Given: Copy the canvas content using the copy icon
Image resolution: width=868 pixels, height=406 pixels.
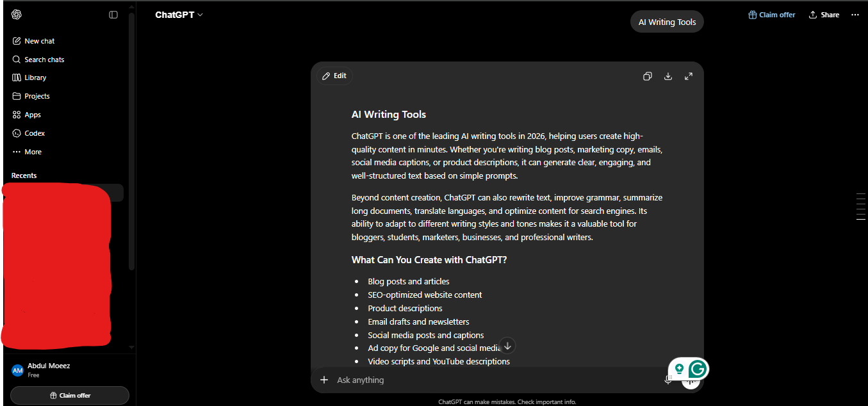Looking at the screenshot, I should pos(648,76).
